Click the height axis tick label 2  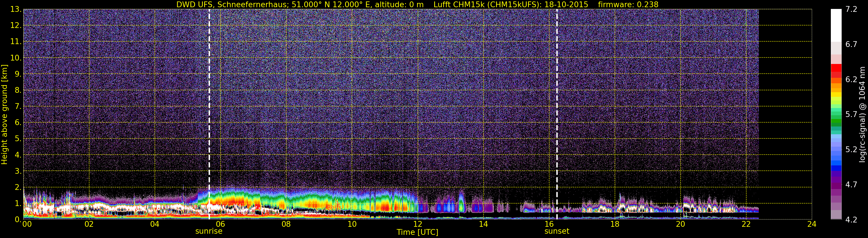coord(18,188)
